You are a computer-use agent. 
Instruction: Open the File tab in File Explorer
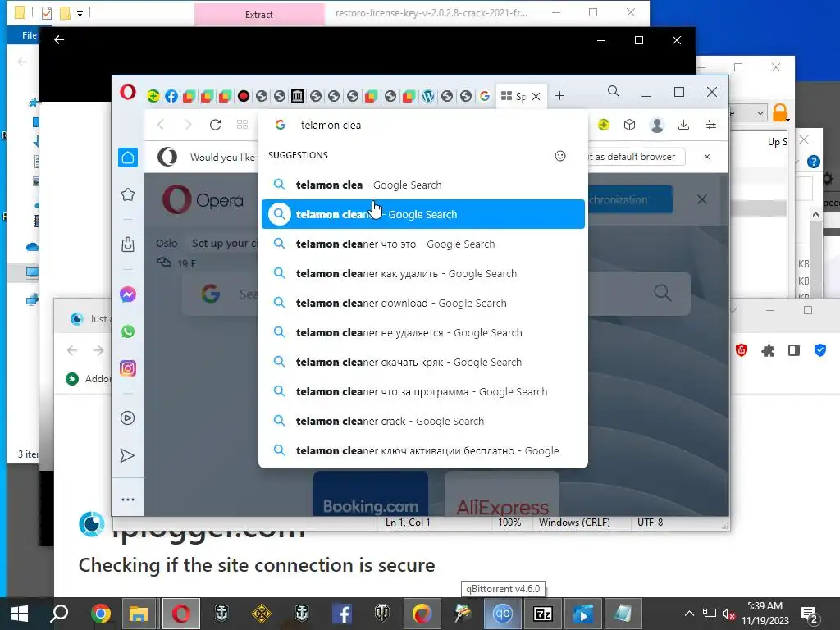click(x=29, y=35)
